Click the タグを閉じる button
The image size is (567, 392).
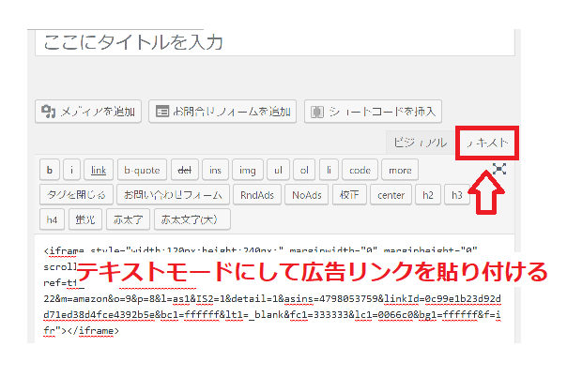tap(76, 195)
